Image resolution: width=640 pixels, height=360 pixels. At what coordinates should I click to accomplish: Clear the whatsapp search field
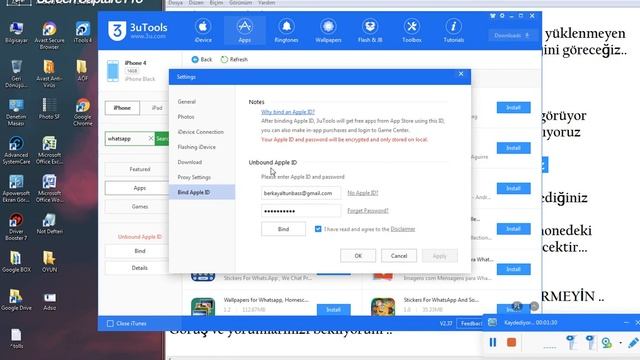pos(151,139)
